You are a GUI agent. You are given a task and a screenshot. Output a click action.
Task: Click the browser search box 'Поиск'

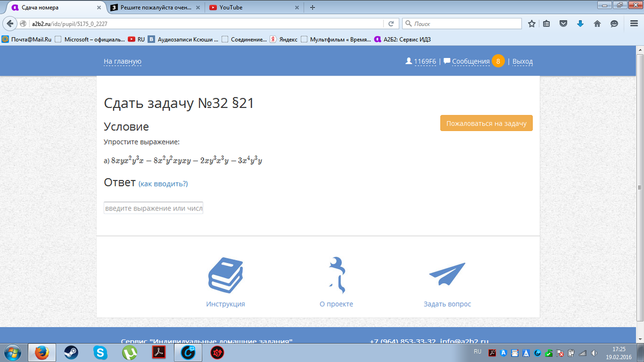[x=462, y=24]
